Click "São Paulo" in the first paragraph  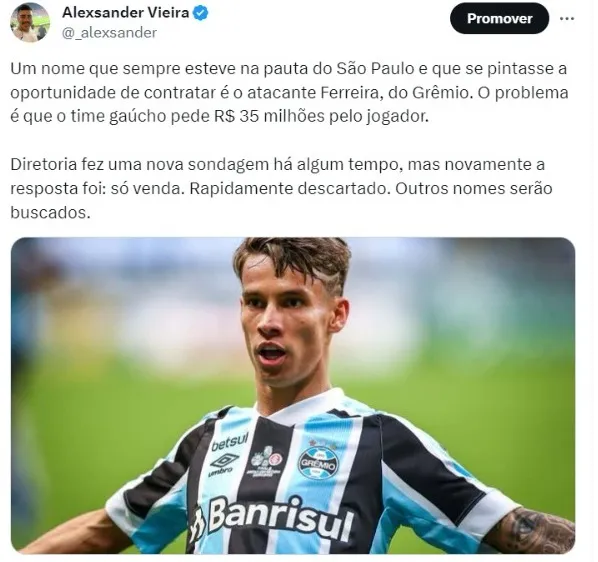pyautogui.click(x=375, y=69)
